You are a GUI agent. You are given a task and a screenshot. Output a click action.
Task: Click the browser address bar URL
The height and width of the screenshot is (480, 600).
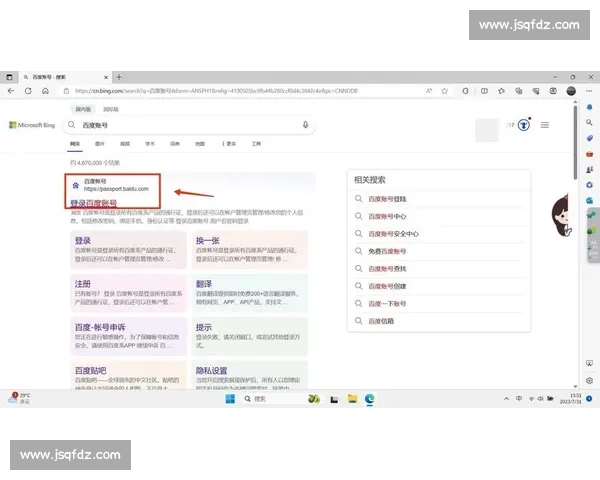216,91
